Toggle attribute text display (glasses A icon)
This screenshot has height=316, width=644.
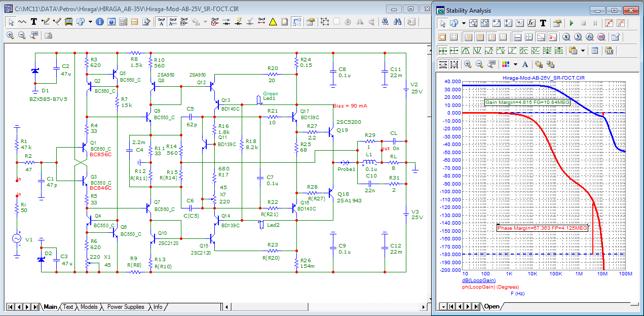[x=161, y=22]
